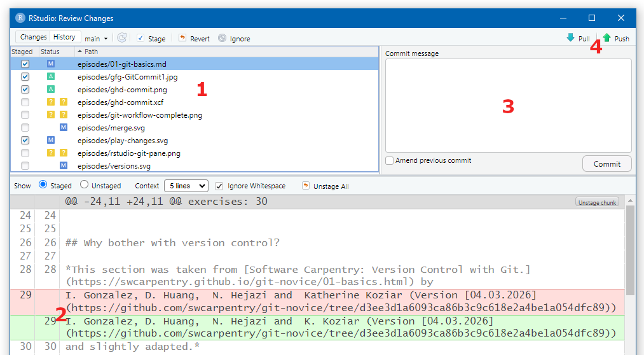The height and width of the screenshot is (355, 644).
Task: Click the A status icon for ghd-commit.png
Action: point(50,89)
